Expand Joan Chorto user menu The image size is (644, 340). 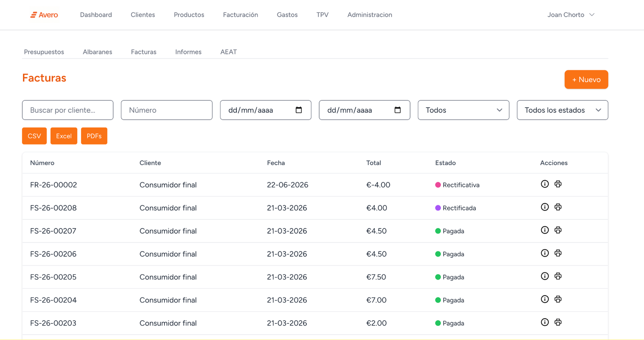point(571,15)
